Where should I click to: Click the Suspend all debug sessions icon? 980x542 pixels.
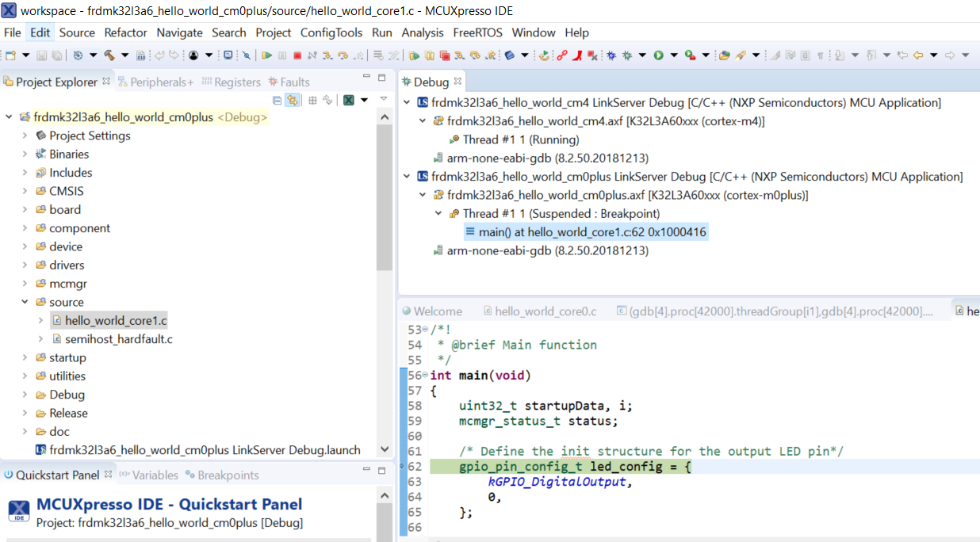430,55
